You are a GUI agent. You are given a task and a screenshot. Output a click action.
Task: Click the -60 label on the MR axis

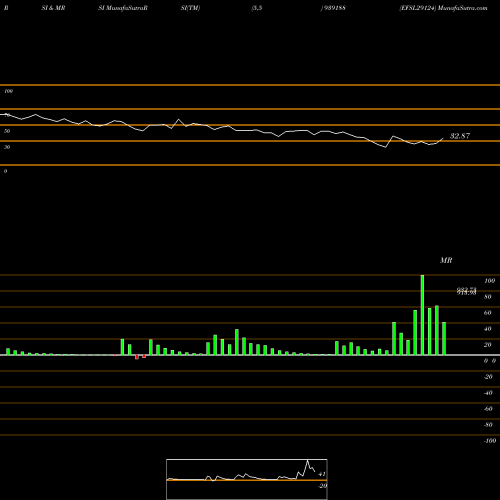[x=488, y=409]
